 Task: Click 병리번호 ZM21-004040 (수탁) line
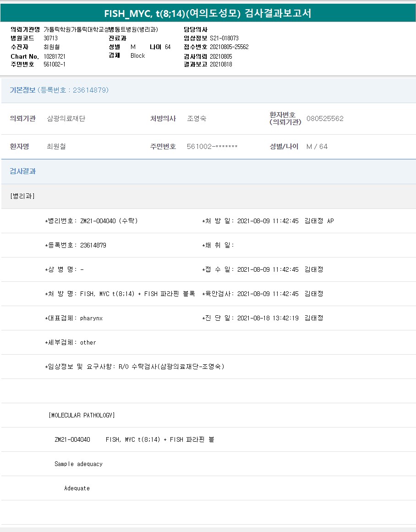tap(92, 221)
